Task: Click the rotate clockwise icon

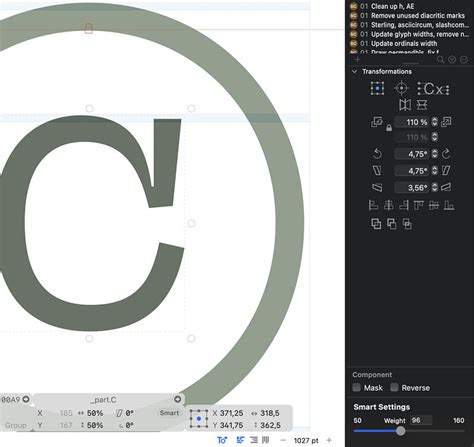Action: (x=446, y=154)
